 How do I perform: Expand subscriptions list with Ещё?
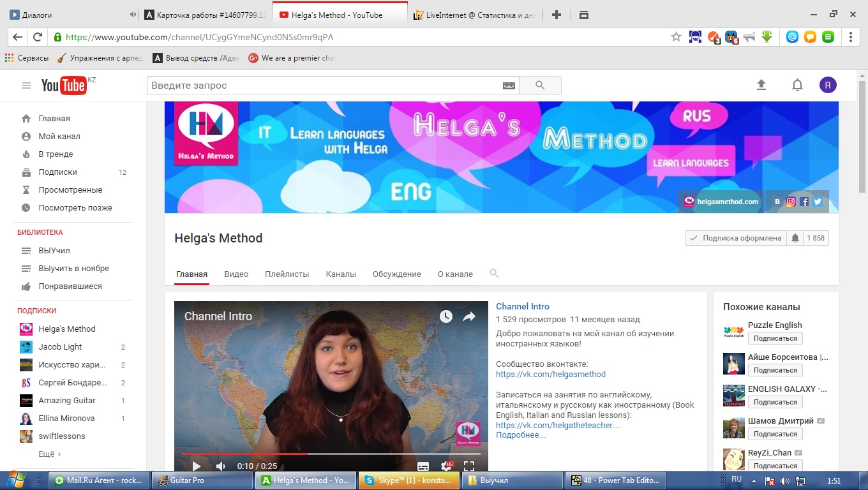point(50,454)
